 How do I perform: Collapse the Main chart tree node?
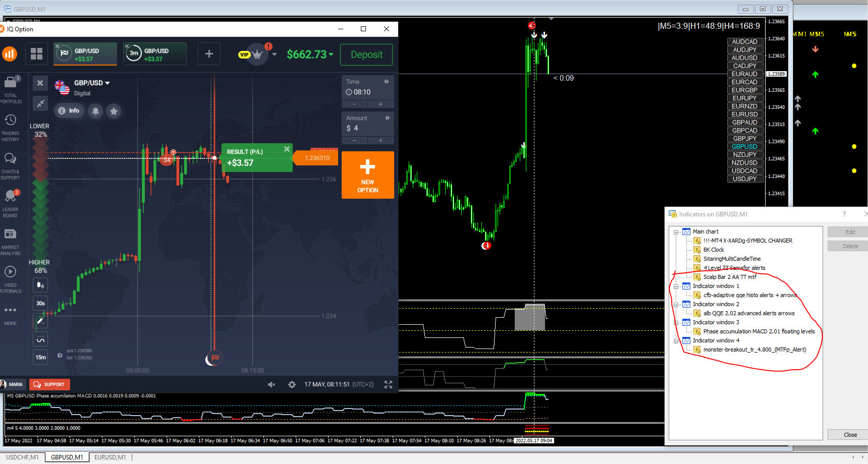[x=676, y=232]
